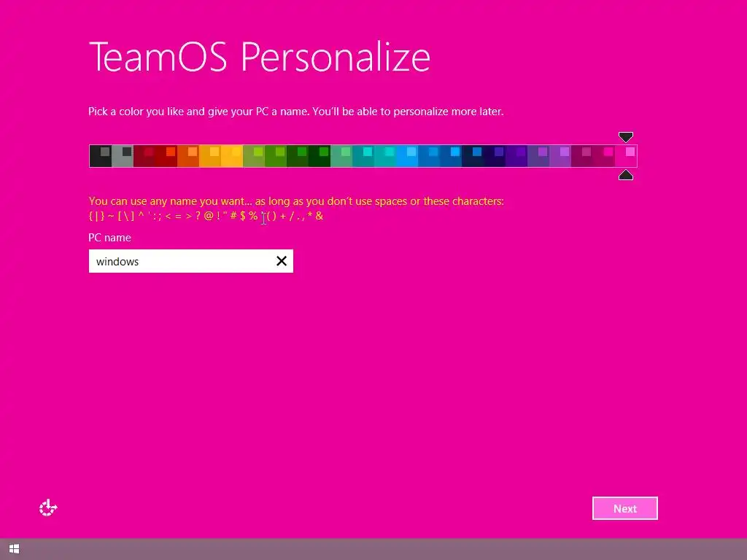Open the Ease of Access icon
747x560 pixels.
tap(48, 508)
